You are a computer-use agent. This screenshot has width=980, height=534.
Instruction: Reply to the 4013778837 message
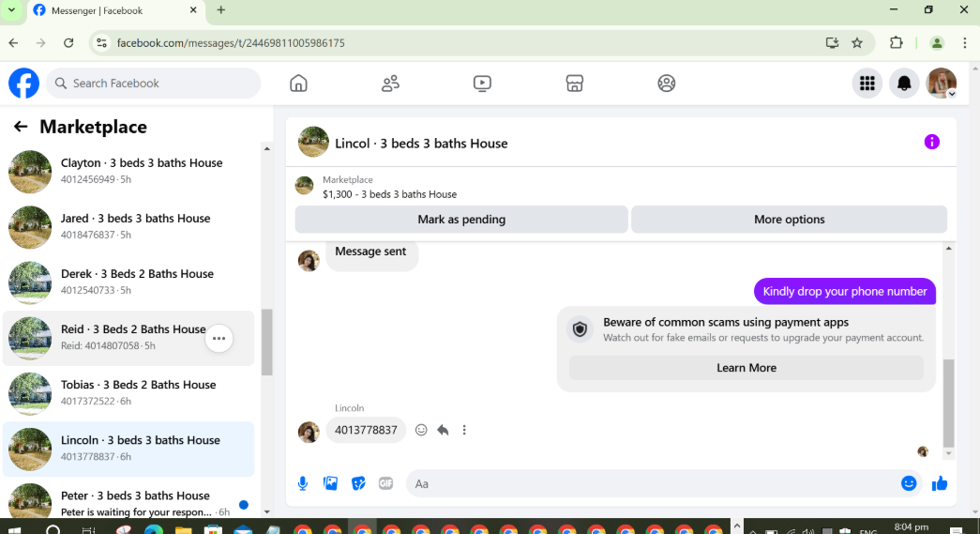click(443, 430)
